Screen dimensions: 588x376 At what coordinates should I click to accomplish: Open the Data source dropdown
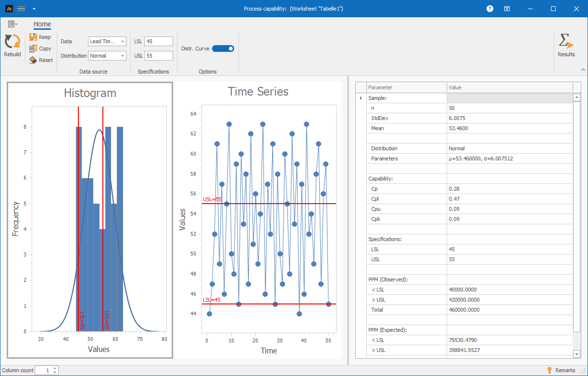click(x=107, y=42)
